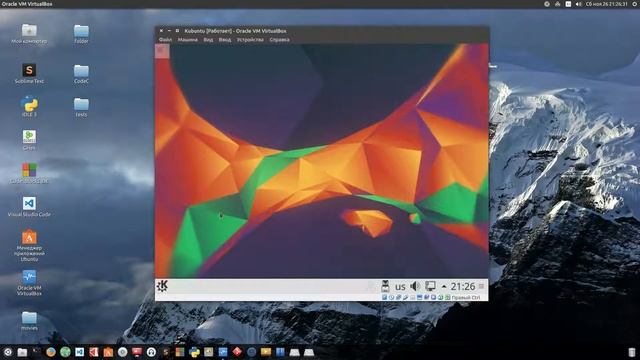Click the host network indicator in top bar
This screenshot has height=360, width=640.
(558, 4)
